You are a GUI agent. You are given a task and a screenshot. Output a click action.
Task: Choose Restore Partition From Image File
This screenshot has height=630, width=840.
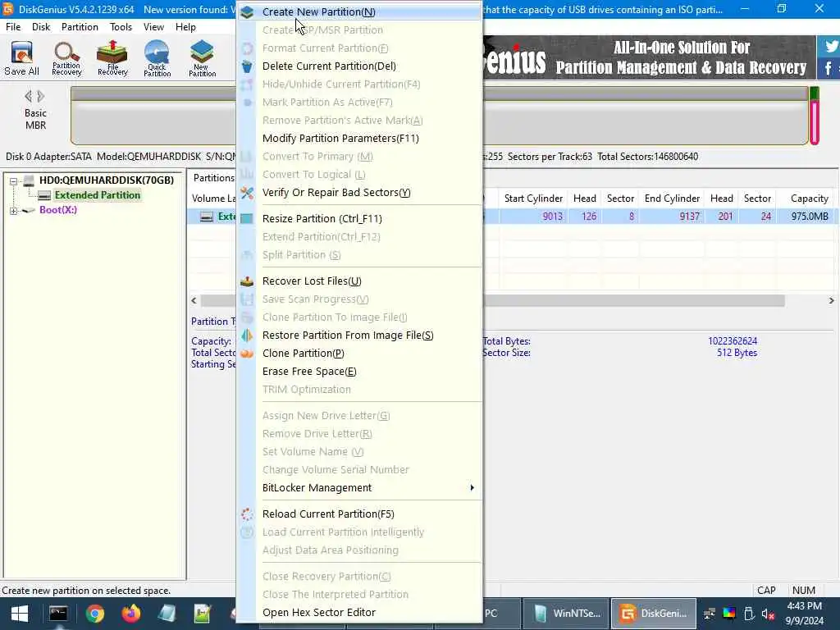tap(359, 336)
